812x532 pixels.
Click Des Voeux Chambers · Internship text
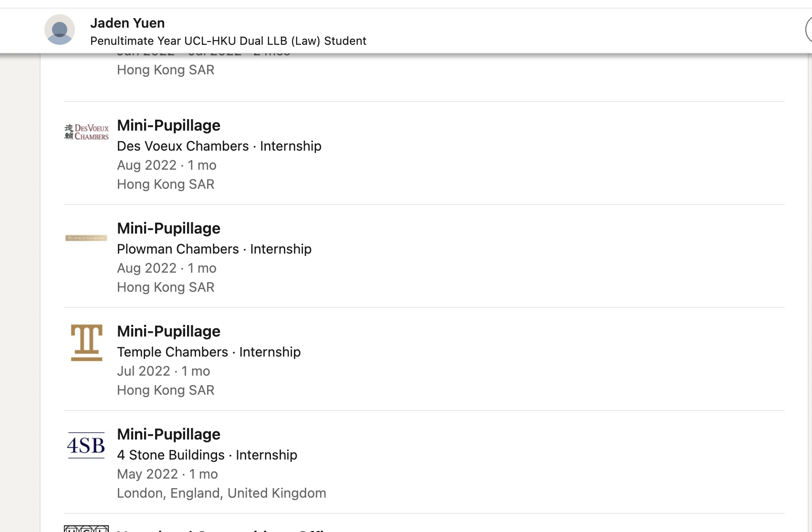[219, 146]
